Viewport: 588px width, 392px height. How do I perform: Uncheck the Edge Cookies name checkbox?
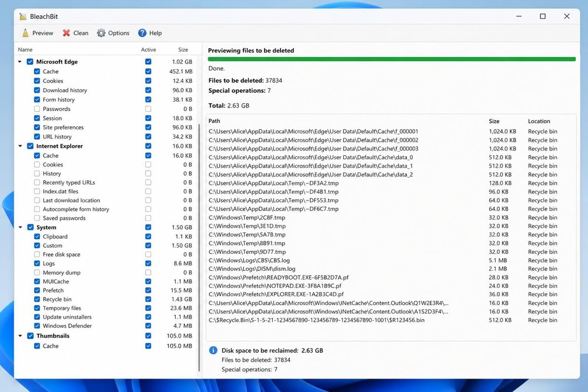point(36,81)
